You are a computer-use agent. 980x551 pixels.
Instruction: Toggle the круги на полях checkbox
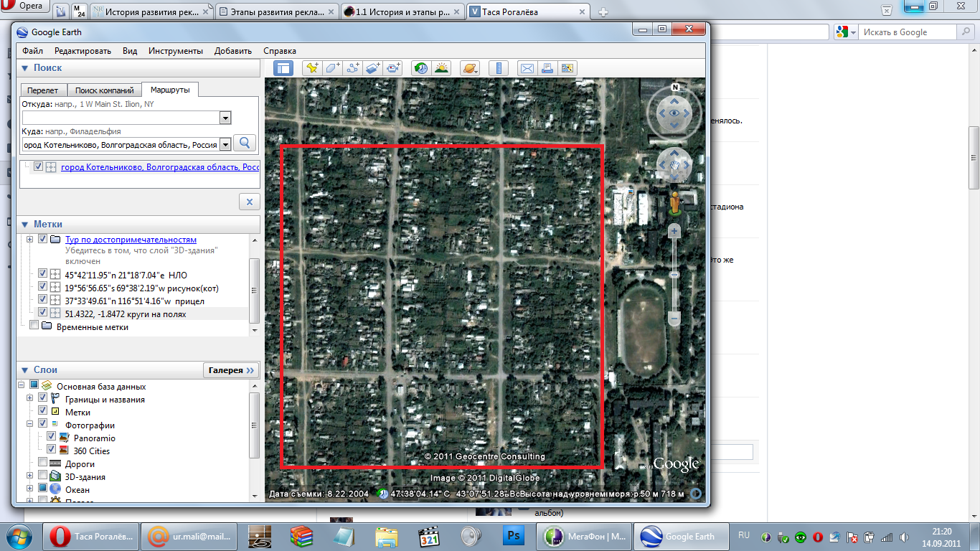pos(42,313)
